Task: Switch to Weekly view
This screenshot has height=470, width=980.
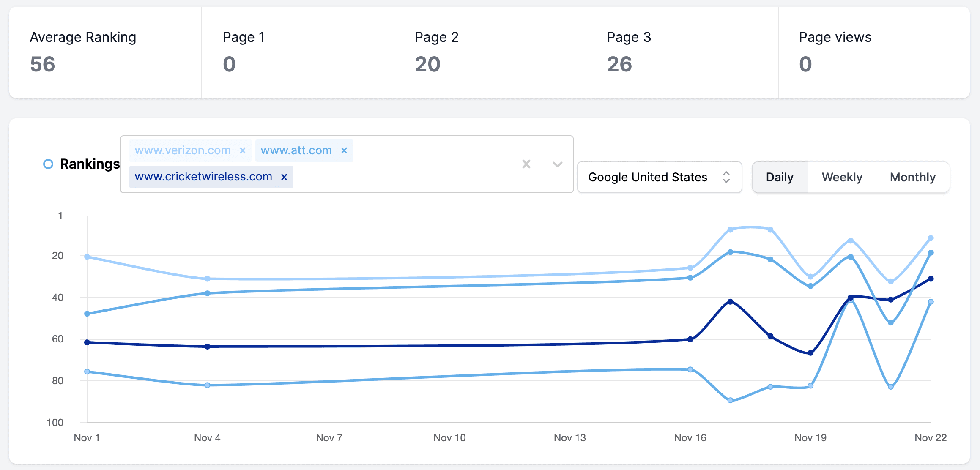Action: (841, 177)
